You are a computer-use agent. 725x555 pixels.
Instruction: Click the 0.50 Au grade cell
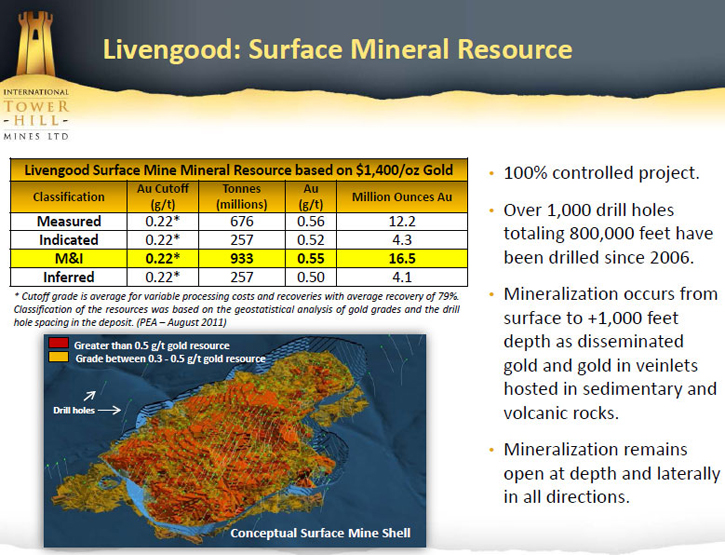311,277
